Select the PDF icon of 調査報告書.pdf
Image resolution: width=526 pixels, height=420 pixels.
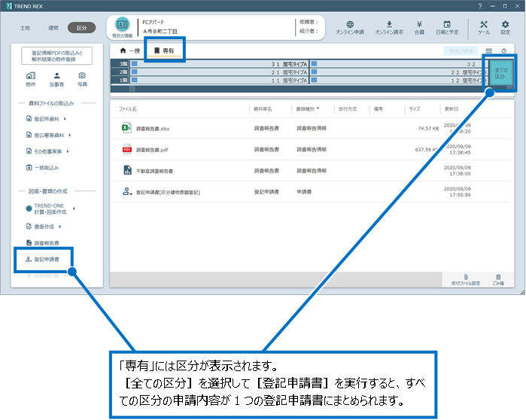click(x=127, y=149)
